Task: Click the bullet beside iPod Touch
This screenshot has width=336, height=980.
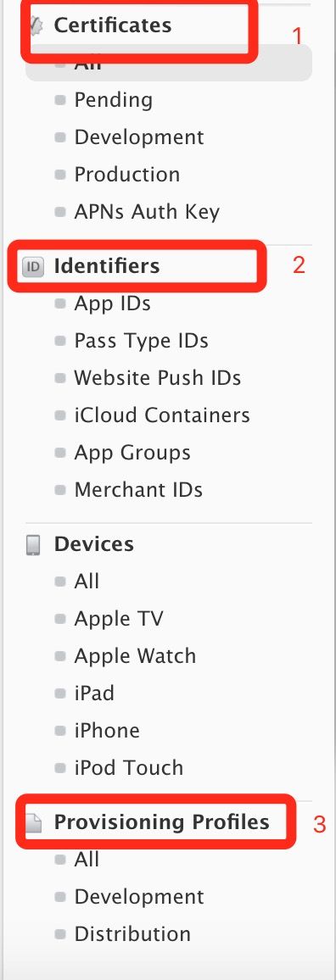Action: tap(60, 768)
